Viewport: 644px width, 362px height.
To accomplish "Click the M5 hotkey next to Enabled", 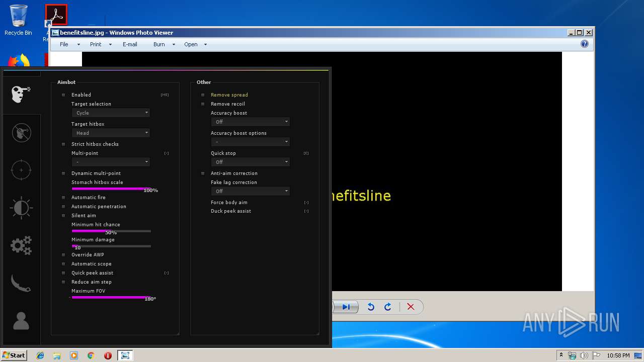I will point(165,95).
